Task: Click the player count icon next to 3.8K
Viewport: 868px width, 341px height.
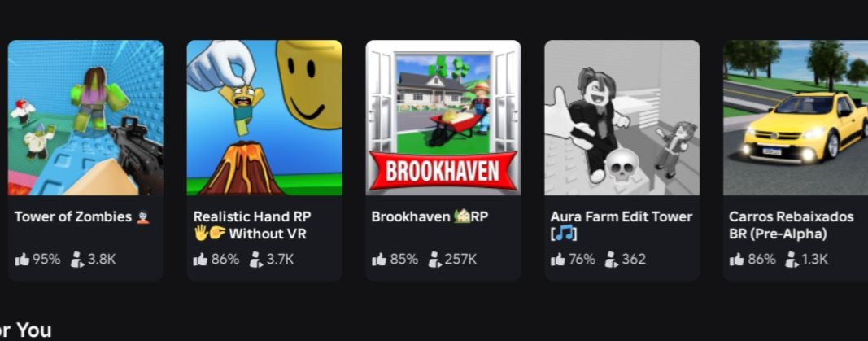Action: click(x=77, y=259)
